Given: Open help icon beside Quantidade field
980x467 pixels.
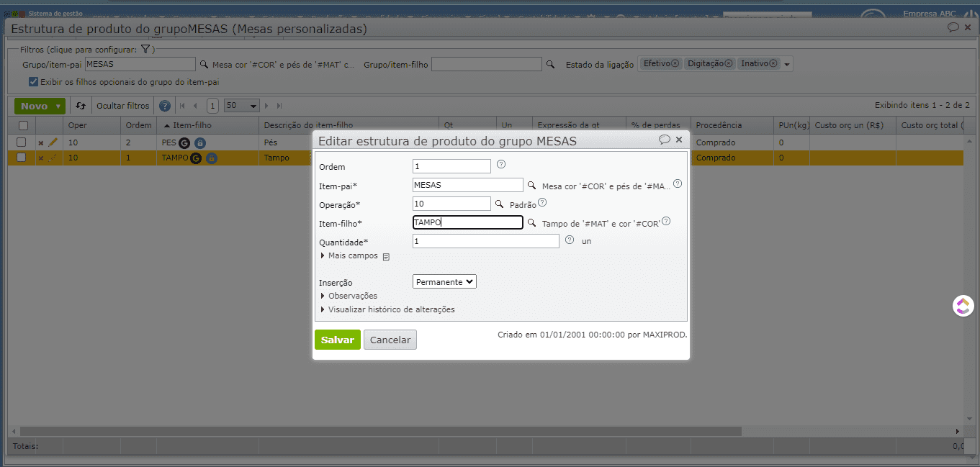Looking at the screenshot, I should 570,240.
